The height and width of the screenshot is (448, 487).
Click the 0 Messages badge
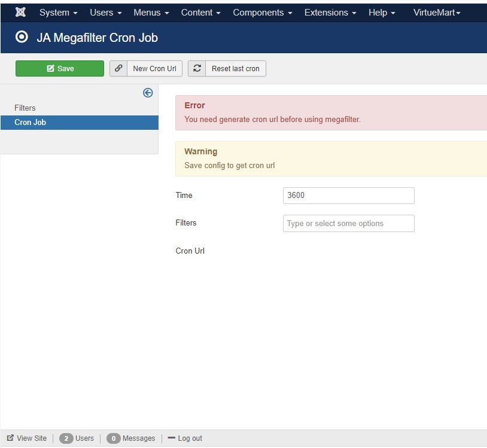click(113, 438)
